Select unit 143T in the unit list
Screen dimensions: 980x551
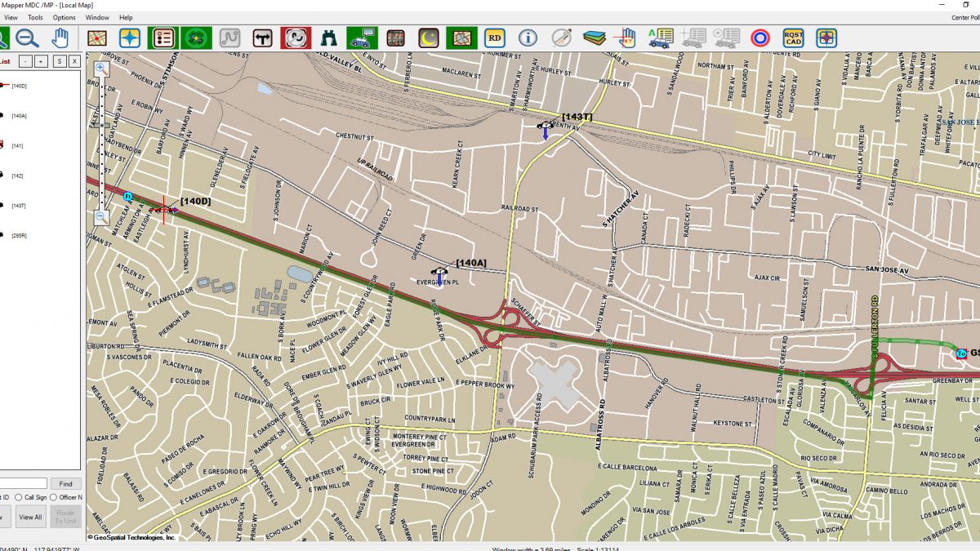point(18,206)
